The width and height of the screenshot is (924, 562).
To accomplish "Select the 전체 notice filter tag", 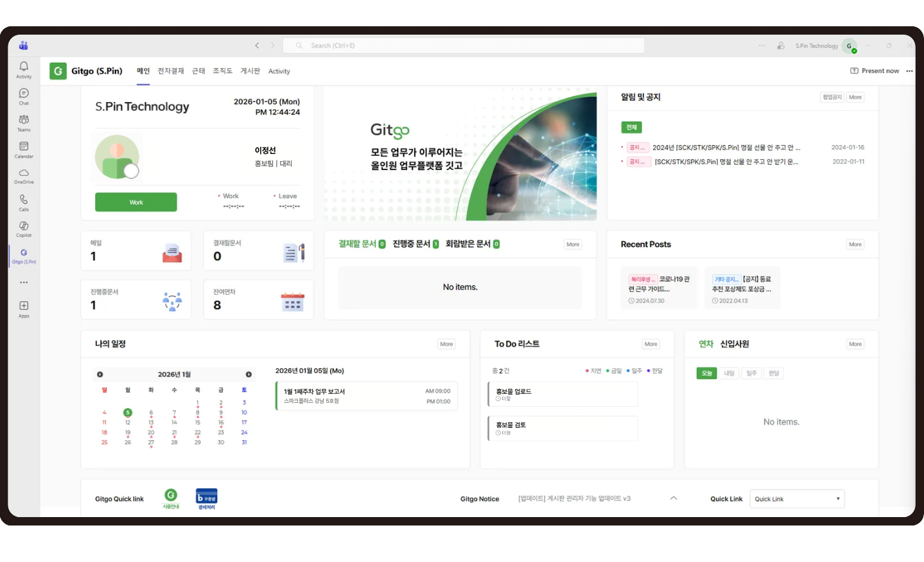I will [x=631, y=128].
